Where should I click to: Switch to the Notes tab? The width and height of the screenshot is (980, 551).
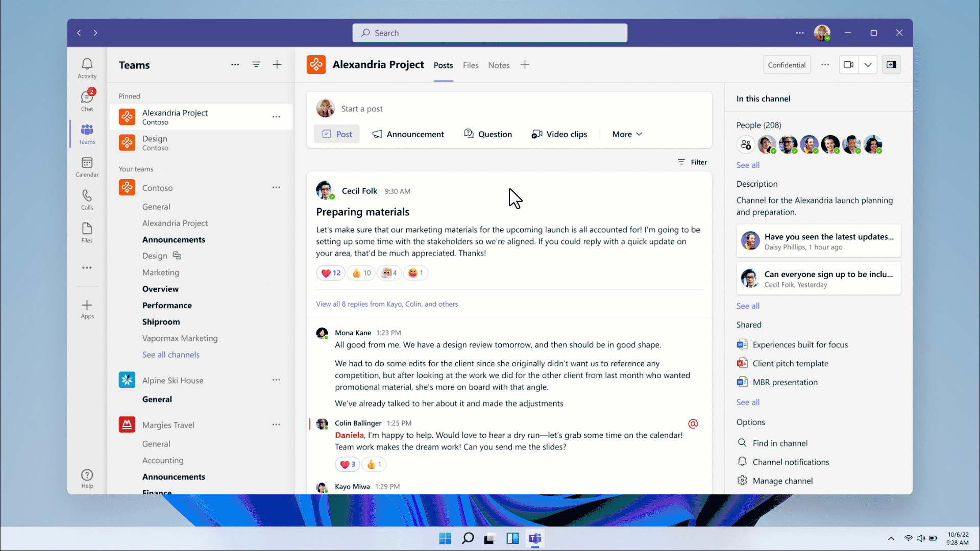pos(499,65)
